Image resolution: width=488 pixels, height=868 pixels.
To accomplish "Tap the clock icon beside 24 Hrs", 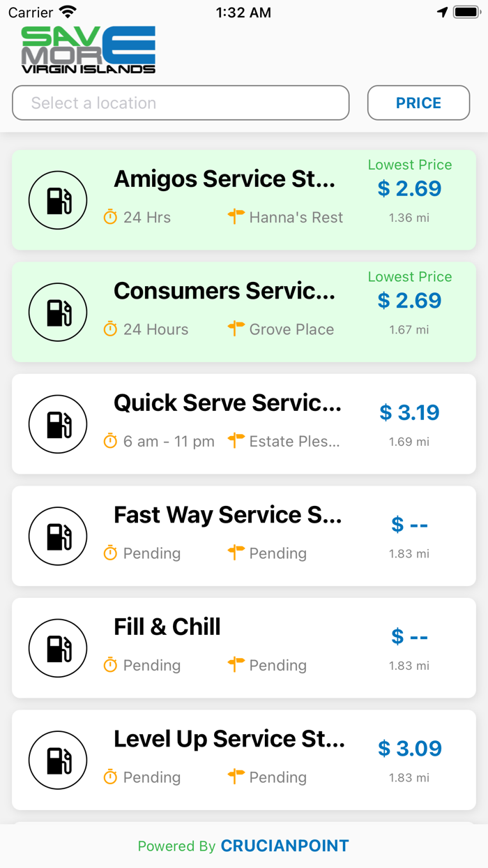I will [x=110, y=218].
